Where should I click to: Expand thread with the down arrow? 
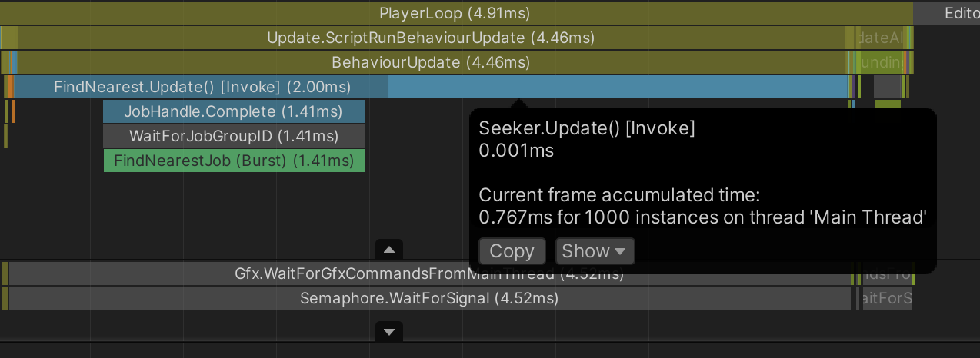389,332
